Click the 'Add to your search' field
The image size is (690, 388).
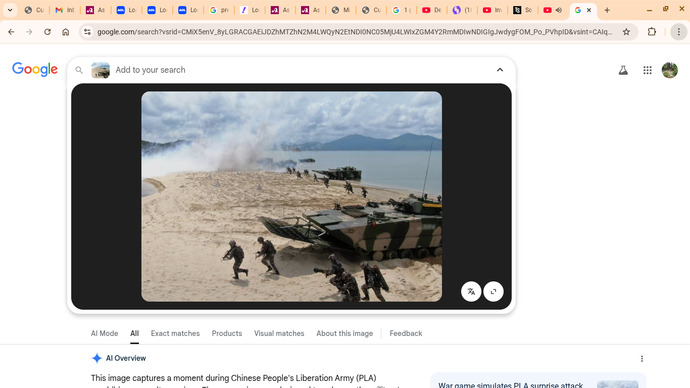[x=150, y=70]
